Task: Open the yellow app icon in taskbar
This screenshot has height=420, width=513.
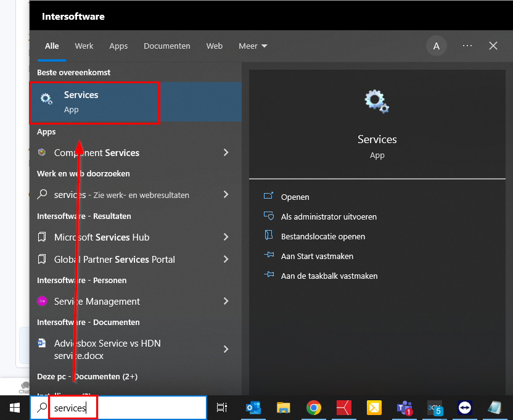Action: point(374,408)
